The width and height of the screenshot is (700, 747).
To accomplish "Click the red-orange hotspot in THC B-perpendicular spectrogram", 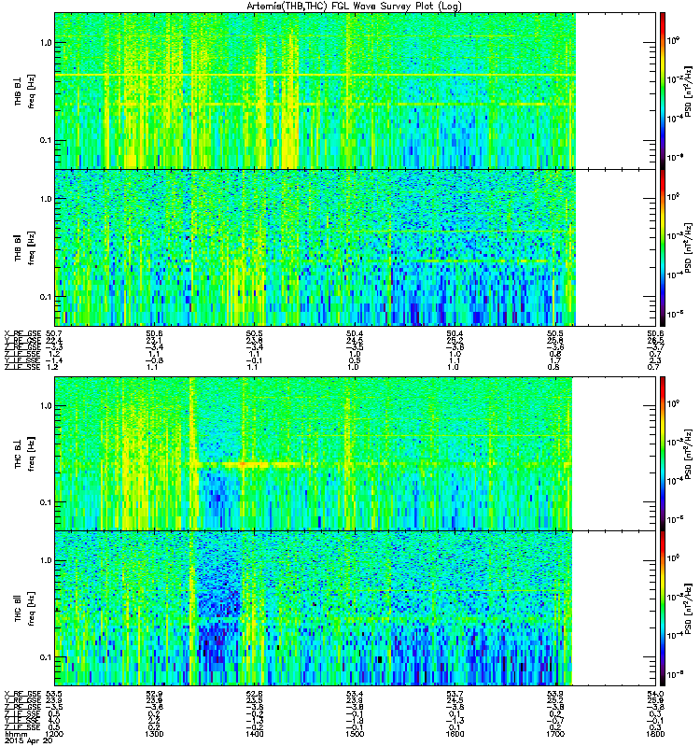I will tap(243, 463).
